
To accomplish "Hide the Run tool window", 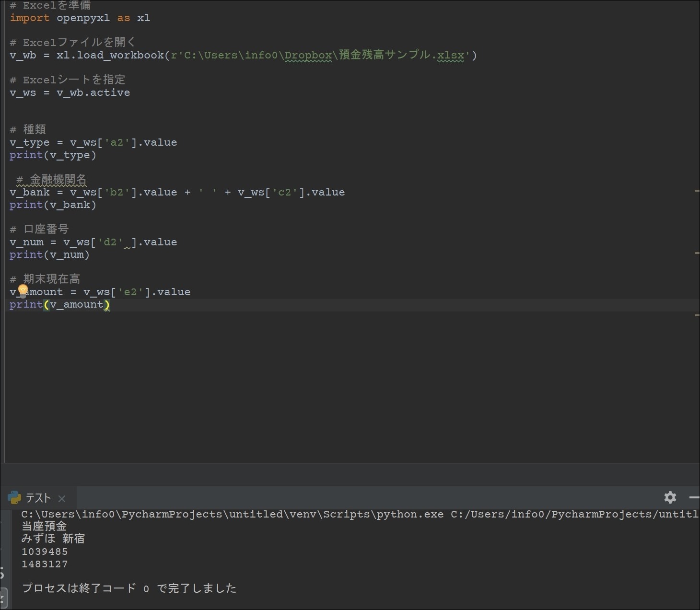I will [694, 497].
